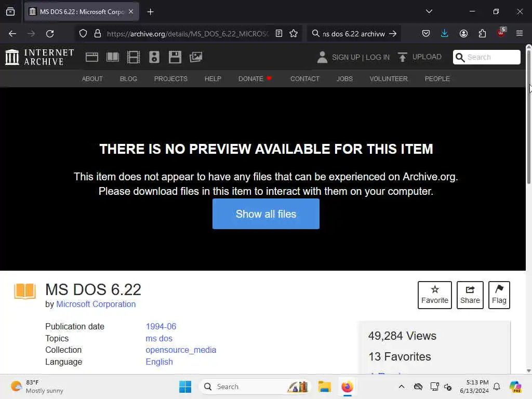Click the SIGN UP link
The image size is (532, 399).
point(345,57)
